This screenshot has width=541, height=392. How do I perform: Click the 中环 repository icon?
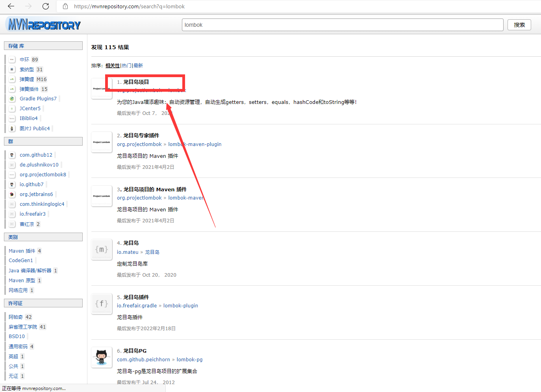point(12,59)
